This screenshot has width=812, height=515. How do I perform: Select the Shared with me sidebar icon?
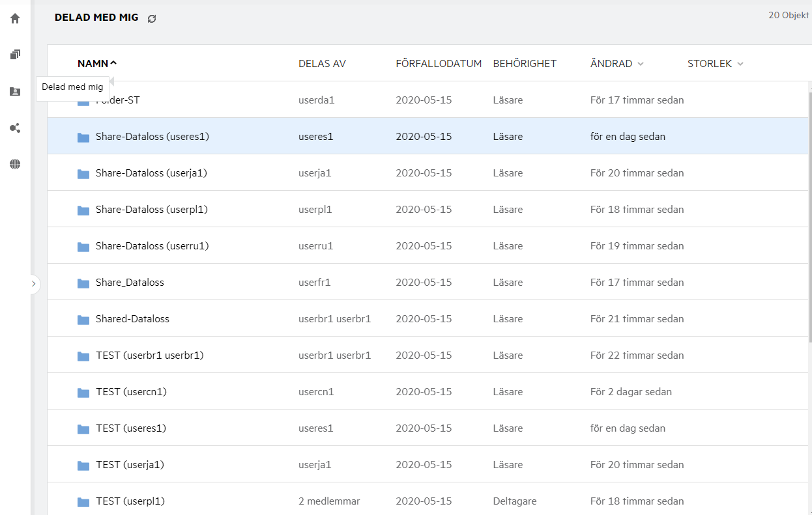click(15, 92)
